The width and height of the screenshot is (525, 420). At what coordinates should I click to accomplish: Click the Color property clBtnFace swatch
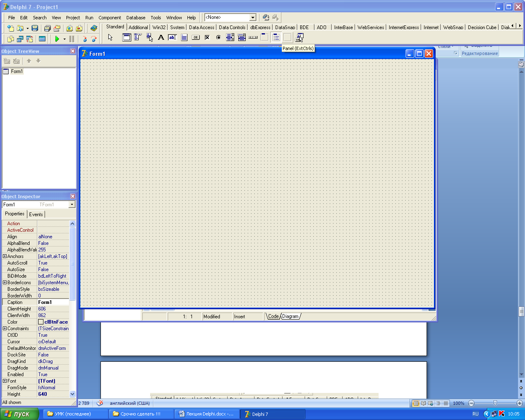pyautogui.click(x=41, y=322)
